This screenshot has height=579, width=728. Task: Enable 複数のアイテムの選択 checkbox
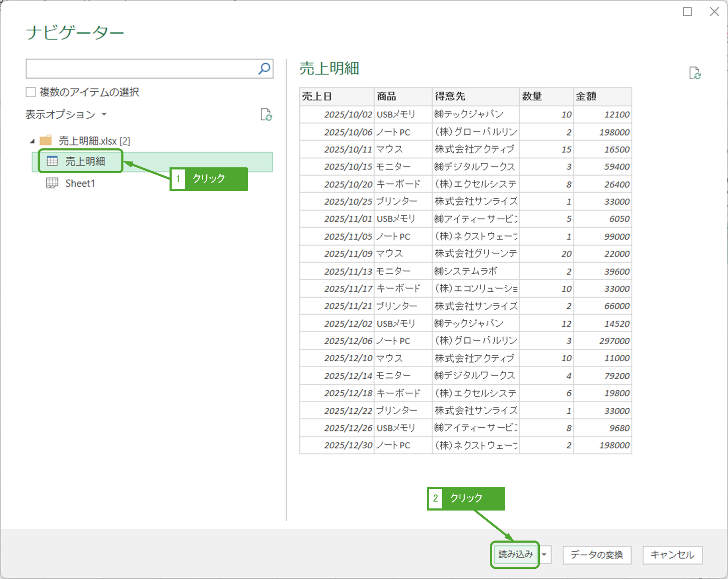tap(31, 92)
